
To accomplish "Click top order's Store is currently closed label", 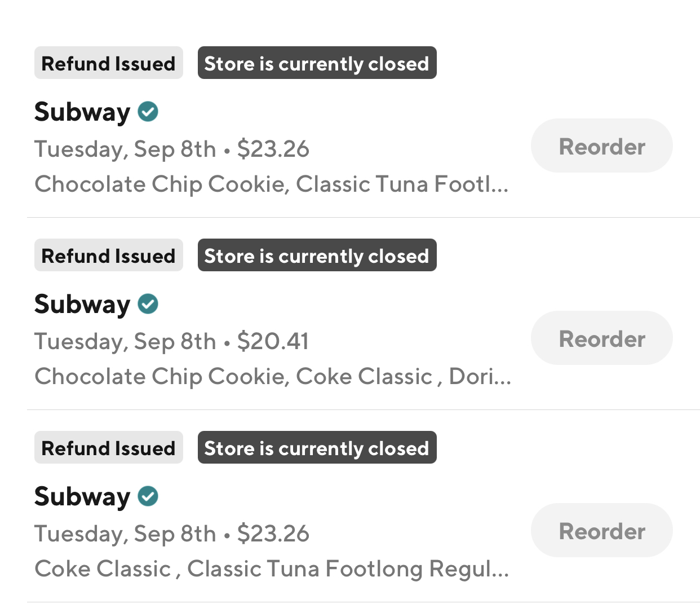I will click(317, 63).
